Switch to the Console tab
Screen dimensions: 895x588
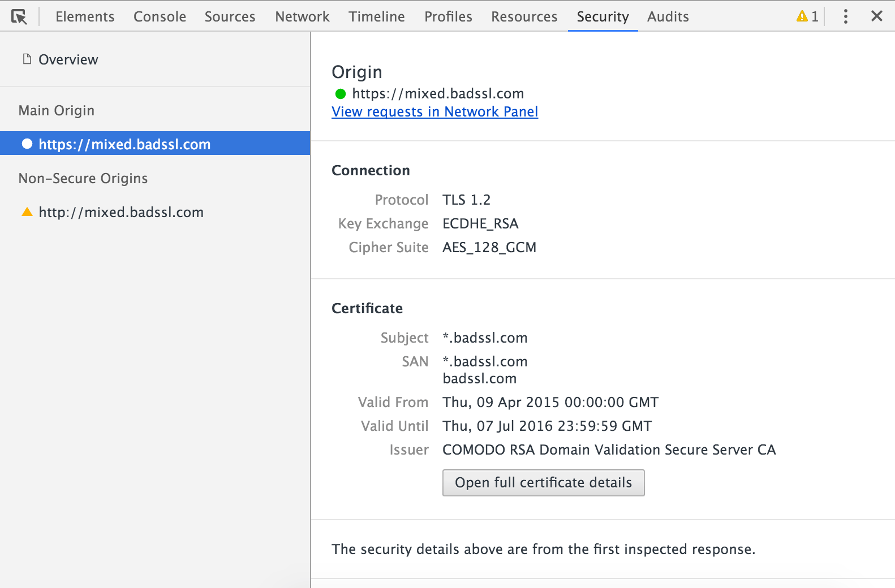160,17
